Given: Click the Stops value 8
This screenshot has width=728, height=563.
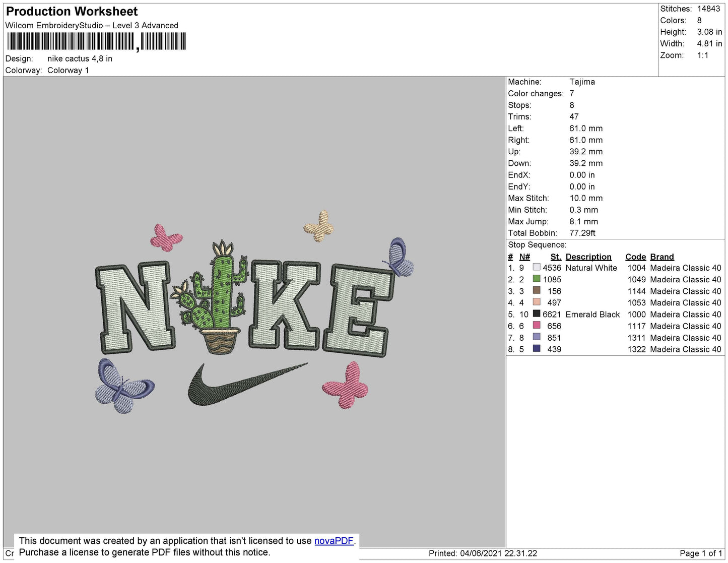Looking at the screenshot, I should click(572, 105).
